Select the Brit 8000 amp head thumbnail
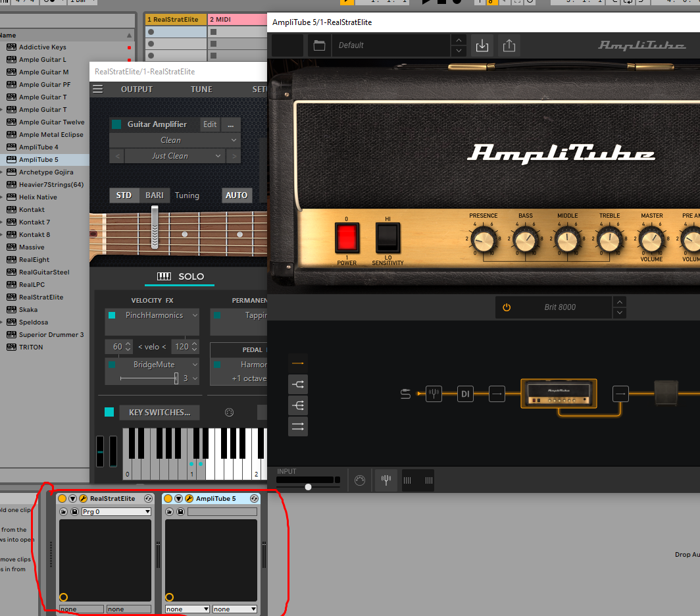The height and width of the screenshot is (616, 700). pyautogui.click(x=559, y=394)
